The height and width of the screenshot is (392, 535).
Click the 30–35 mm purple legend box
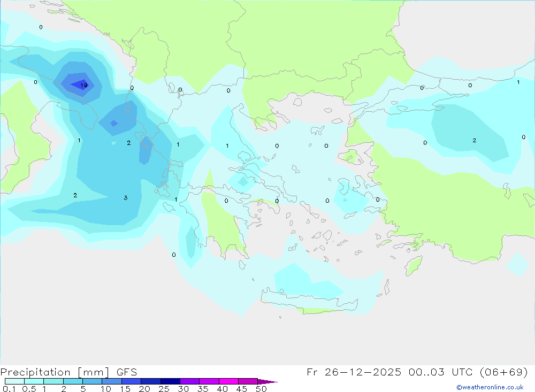pyautogui.click(x=190, y=381)
